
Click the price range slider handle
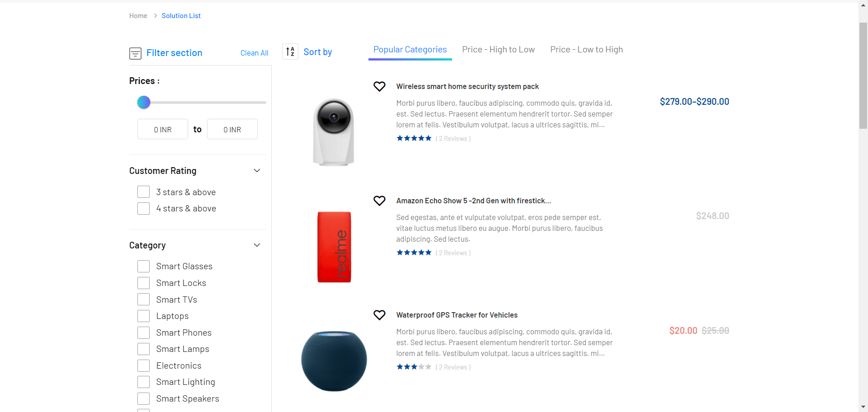pos(144,103)
